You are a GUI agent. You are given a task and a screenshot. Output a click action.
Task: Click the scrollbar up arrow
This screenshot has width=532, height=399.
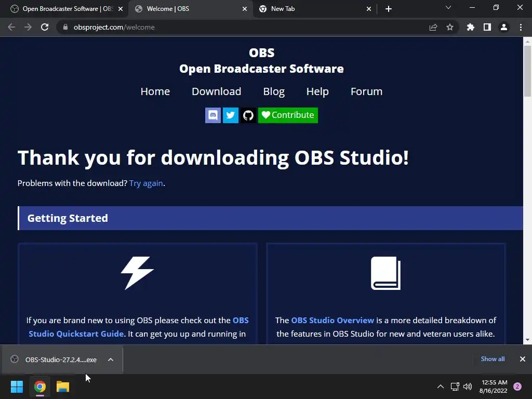pos(527,42)
